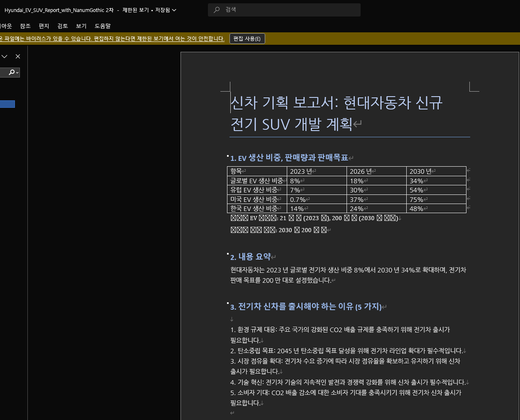Click the 미국 EV 생산 비중 row label

tap(257, 199)
